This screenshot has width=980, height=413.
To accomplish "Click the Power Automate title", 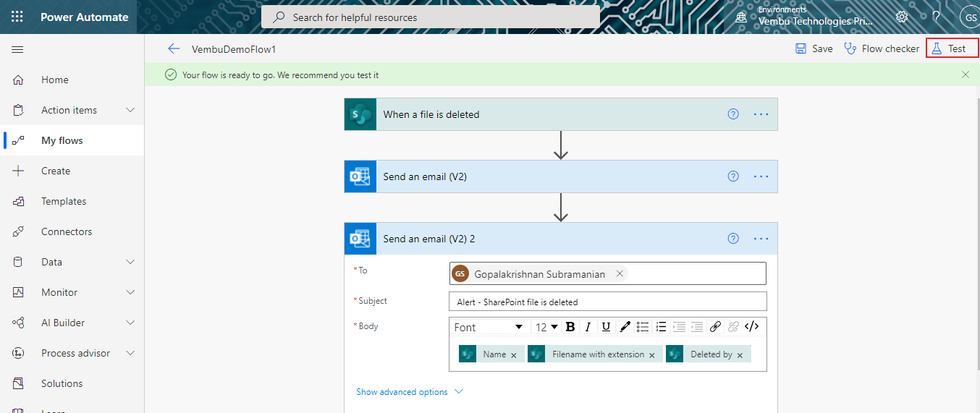I will 84,17.
